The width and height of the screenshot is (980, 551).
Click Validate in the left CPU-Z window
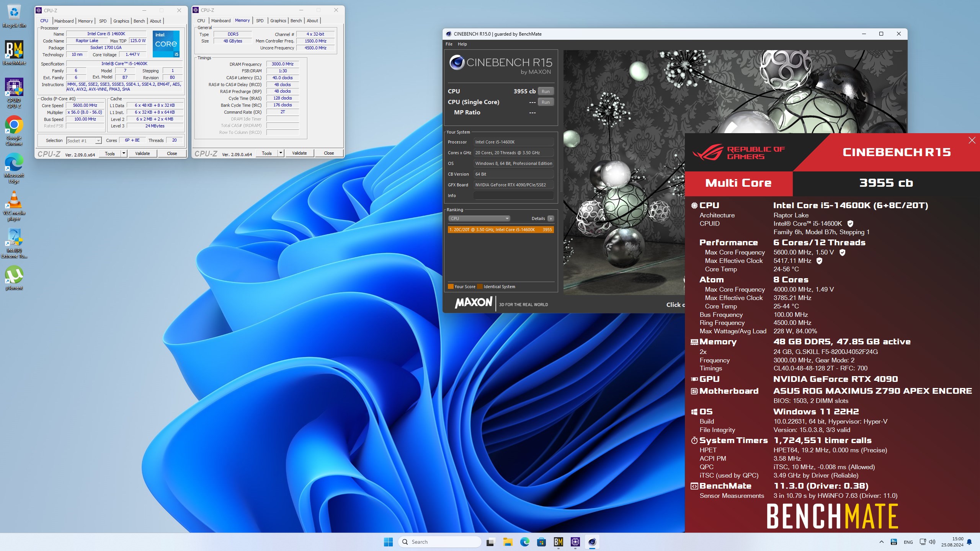142,153
